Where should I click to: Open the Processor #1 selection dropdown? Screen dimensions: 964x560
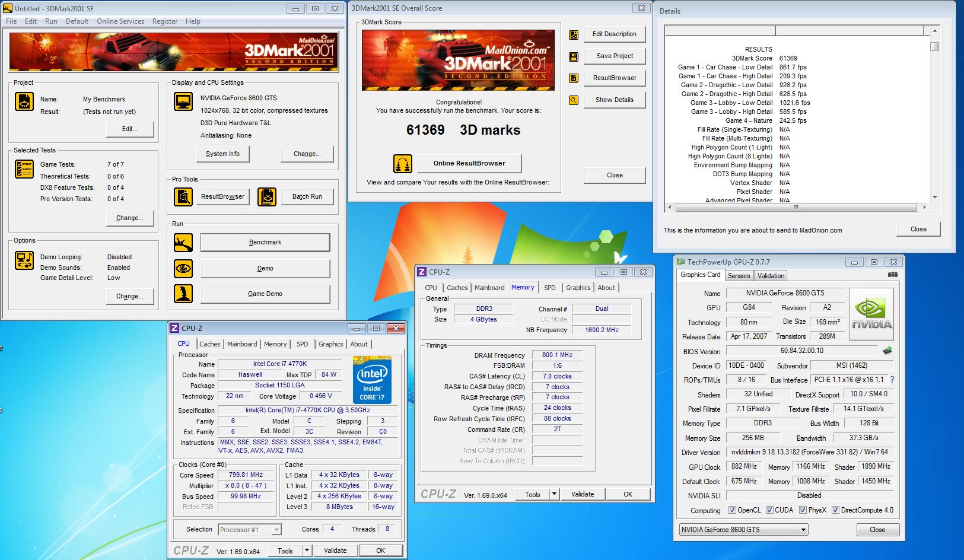pos(276,530)
